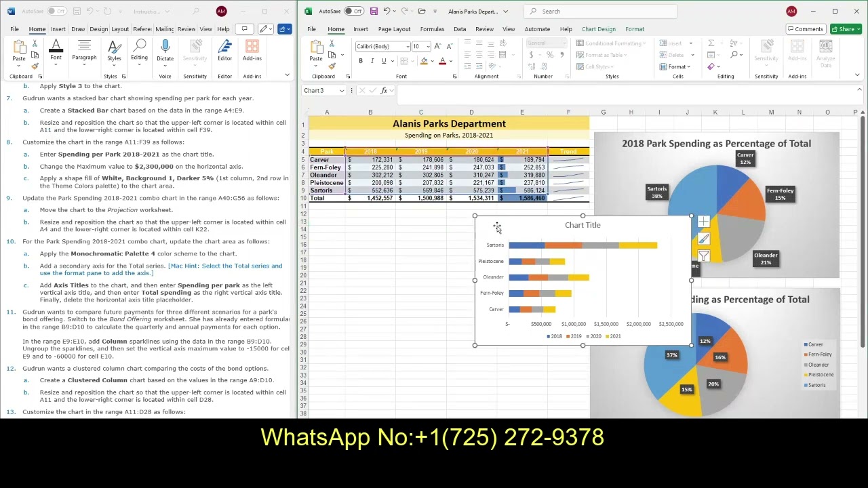Viewport: 868px width, 488px height.
Task: Click legend entry 2021 in bar chart
Action: click(612, 336)
